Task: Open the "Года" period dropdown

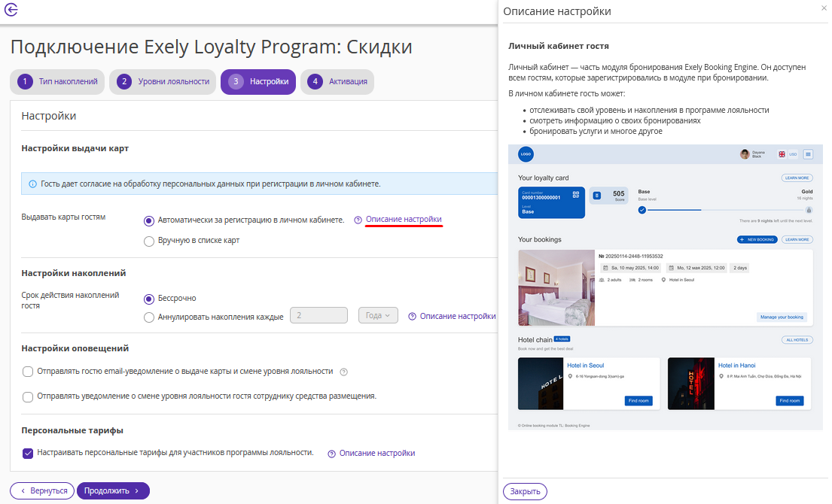Action: [x=378, y=315]
